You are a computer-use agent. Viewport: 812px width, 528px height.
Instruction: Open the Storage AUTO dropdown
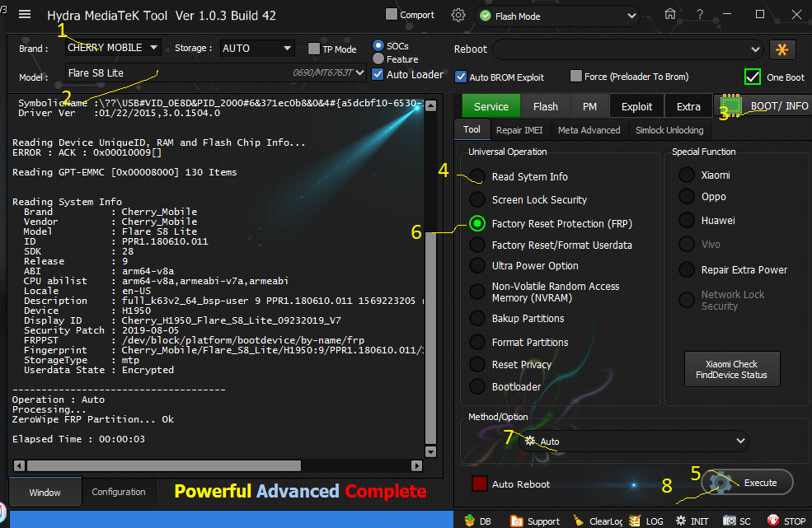(257, 48)
